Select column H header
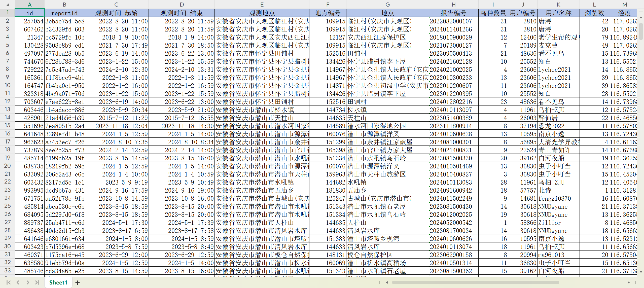 tap(453, 5)
